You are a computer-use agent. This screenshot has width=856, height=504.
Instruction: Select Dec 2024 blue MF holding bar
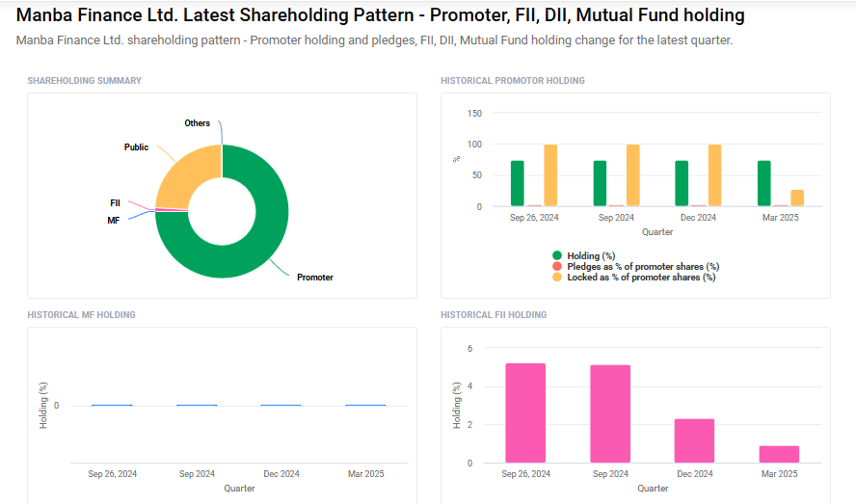pyautogui.click(x=281, y=405)
